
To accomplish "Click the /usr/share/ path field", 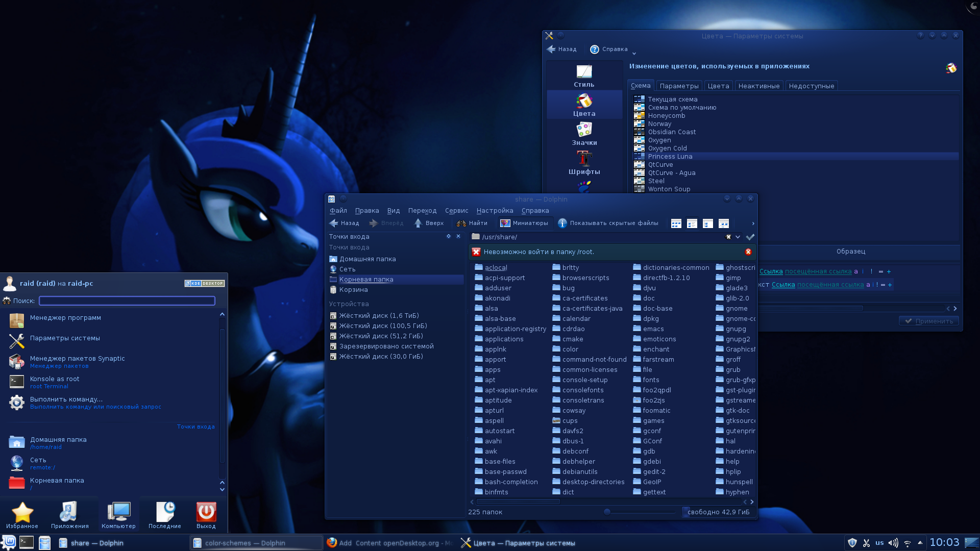I will pyautogui.click(x=597, y=237).
